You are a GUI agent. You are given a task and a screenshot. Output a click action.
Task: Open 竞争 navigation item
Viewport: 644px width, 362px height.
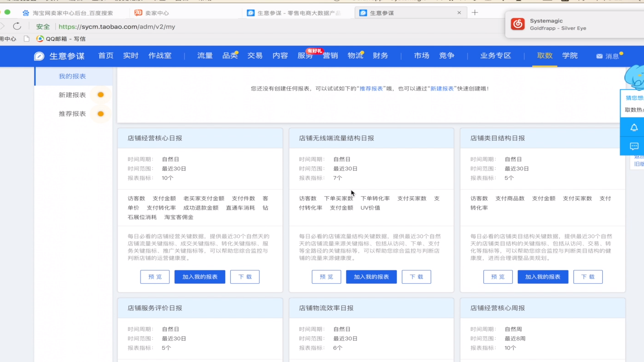pyautogui.click(x=447, y=55)
